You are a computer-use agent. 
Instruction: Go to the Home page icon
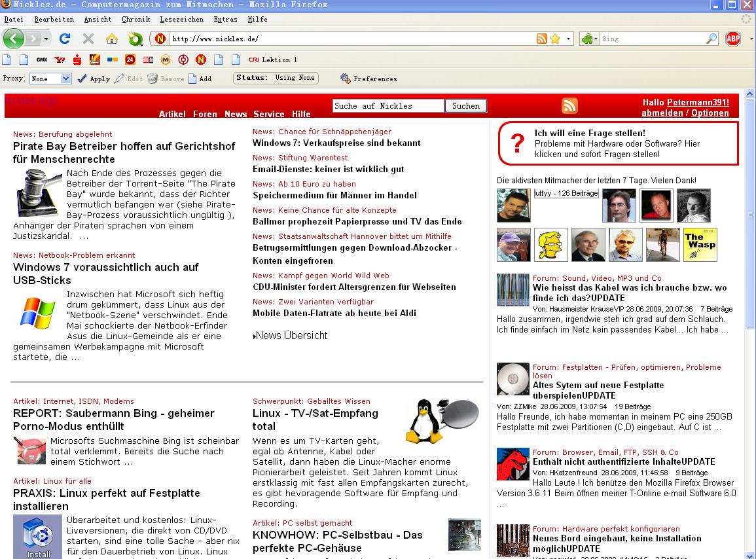pos(112,39)
